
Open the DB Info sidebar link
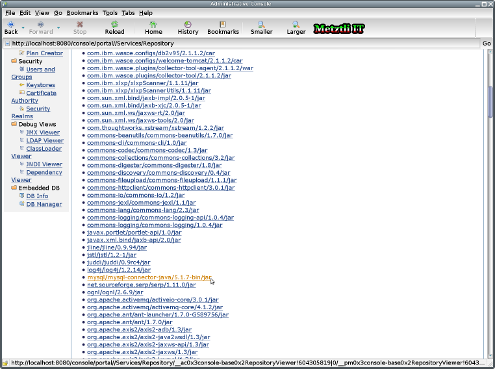click(x=37, y=196)
